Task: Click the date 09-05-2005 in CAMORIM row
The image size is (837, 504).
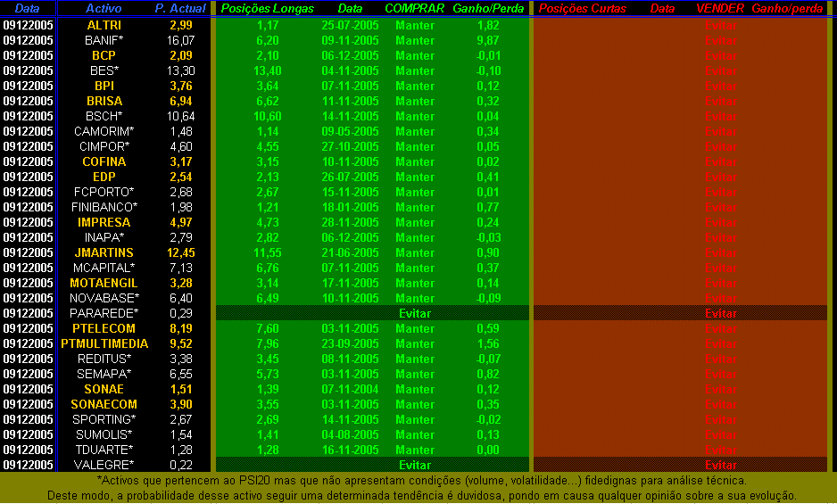Action: 350,131
